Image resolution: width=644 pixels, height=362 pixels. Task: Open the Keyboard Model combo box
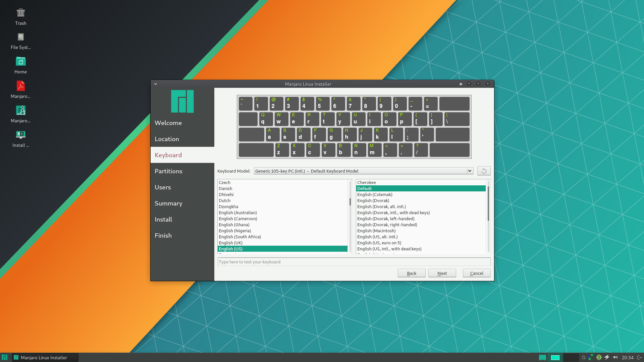(x=363, y=171)
